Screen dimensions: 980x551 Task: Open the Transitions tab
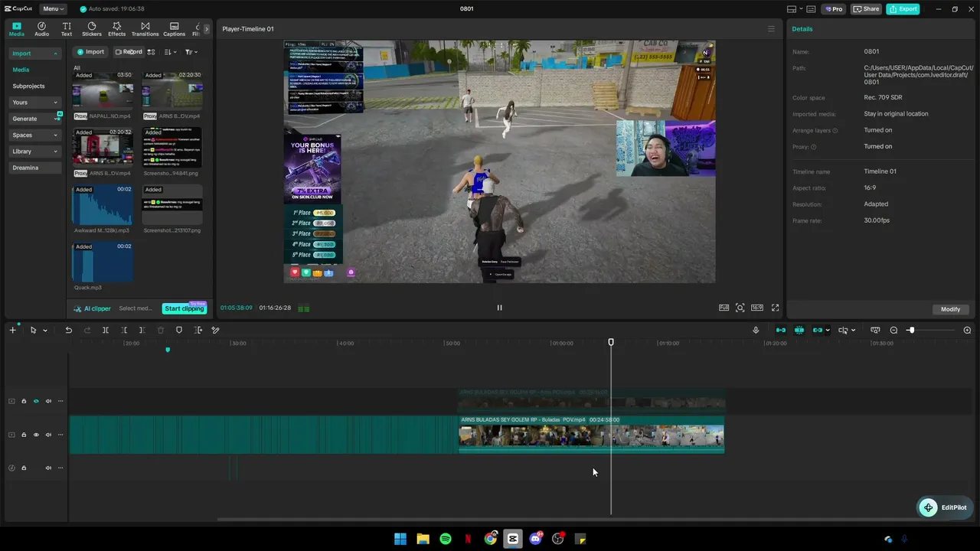(145, 29)
